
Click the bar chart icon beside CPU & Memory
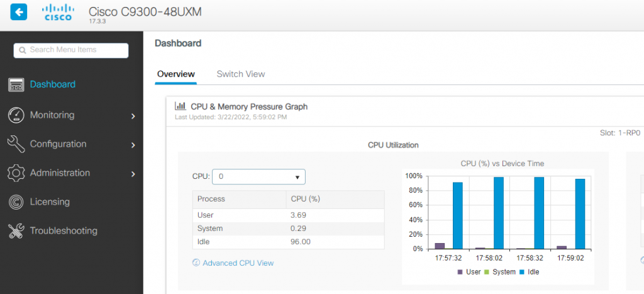tap(180, 106)
